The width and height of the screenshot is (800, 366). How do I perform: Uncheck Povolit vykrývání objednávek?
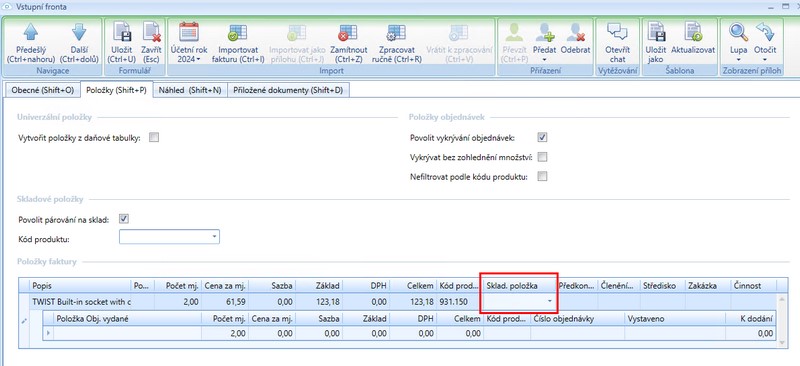coord(542,137)
